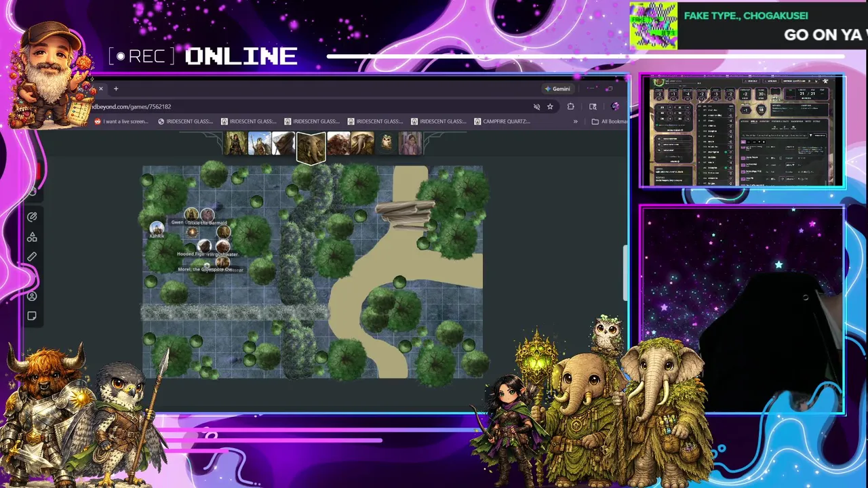Open the 'I want a live screen' bookmark

(121, 121)
